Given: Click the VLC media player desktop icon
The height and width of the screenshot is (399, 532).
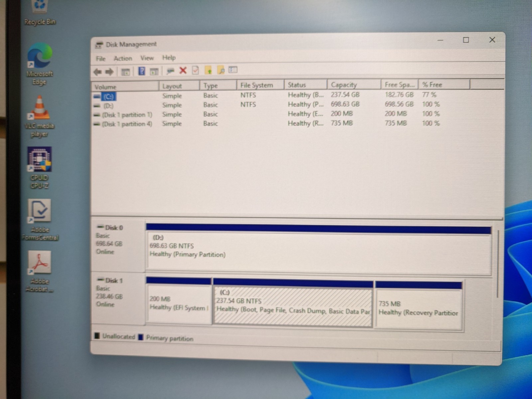Looking at the screenshot, I should tap(39, 116).
